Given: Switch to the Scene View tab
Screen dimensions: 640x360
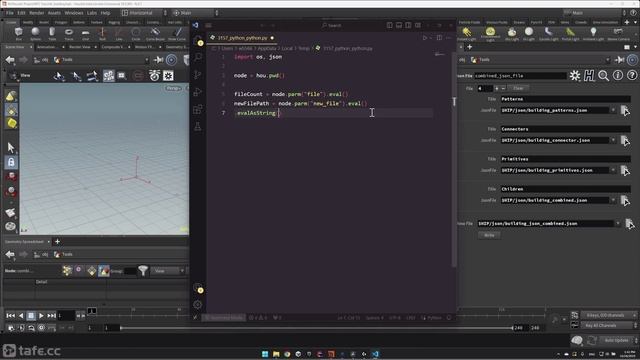Looking at the screenshot, I should [15, 47].
